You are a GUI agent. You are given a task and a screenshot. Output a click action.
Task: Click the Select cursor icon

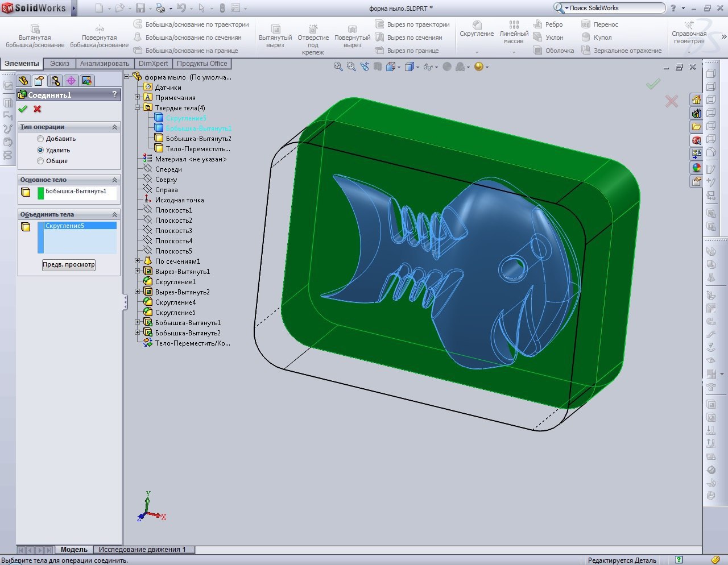point(201,8)
